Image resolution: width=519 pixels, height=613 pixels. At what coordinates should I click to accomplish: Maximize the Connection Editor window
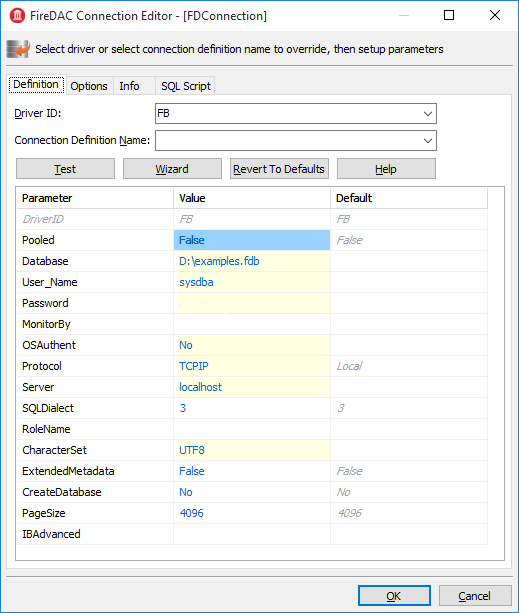pyautogui.click(x=449, y=15)
